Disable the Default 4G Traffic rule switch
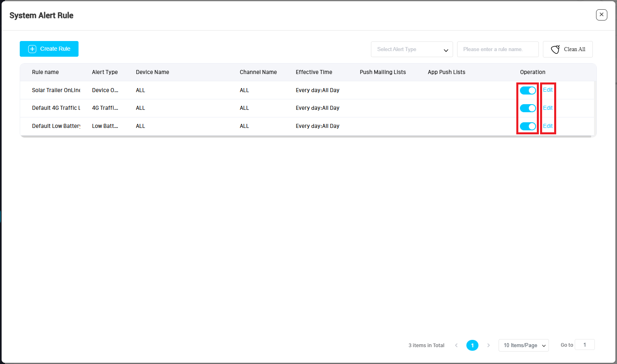The width and height of the screenshot is (617, 364). (528, 108)
